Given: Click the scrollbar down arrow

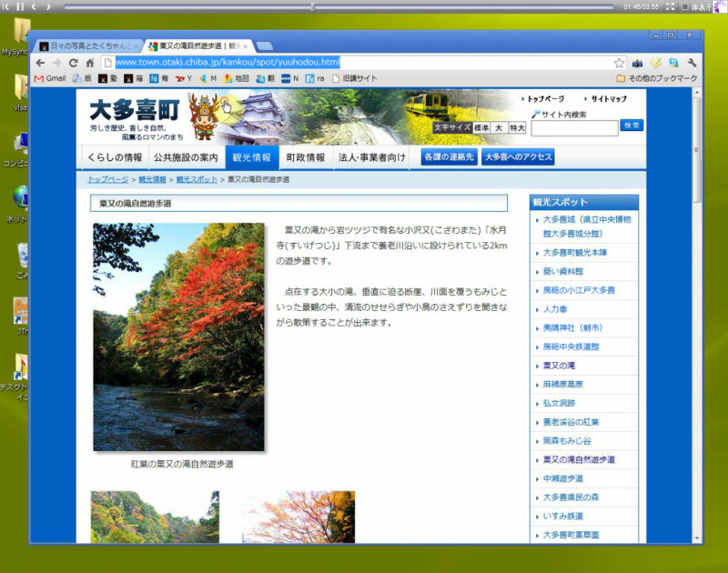Looking at the screenshot, I should [696, 538].
